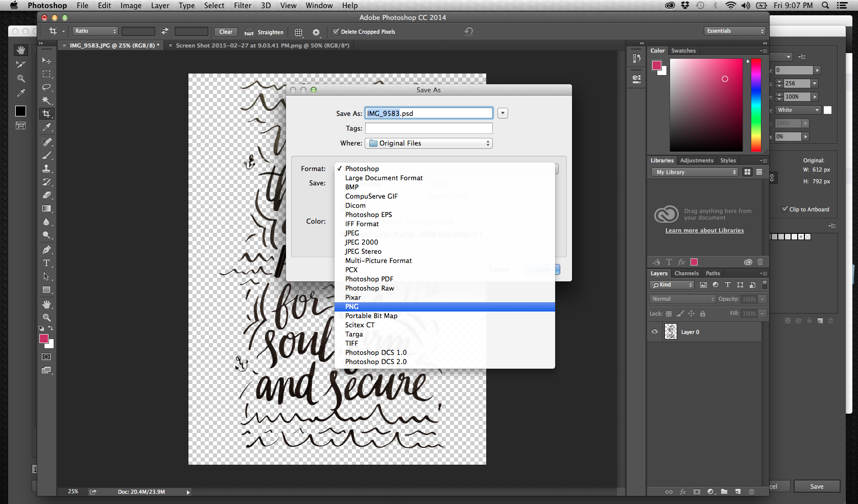Open the Normal blend mode dropdown
The height and width of the screenshot is (504, 858).
(x=682, y=299)
